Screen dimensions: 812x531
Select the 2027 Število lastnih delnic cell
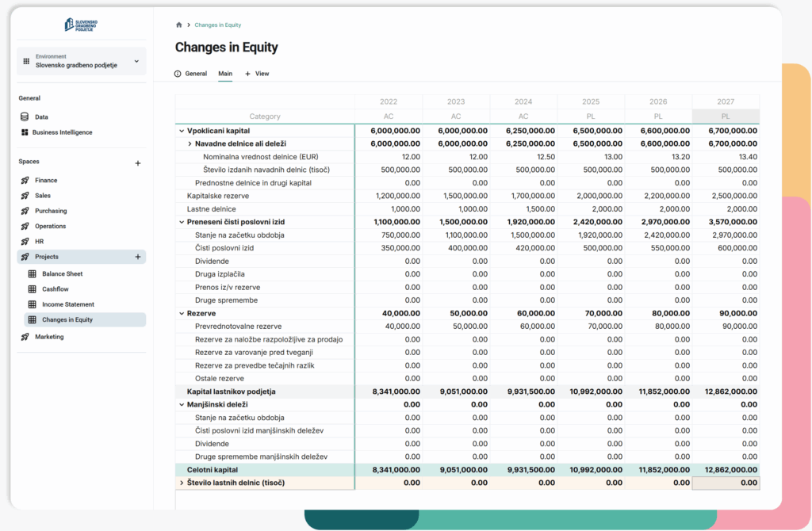coord(726,483)
